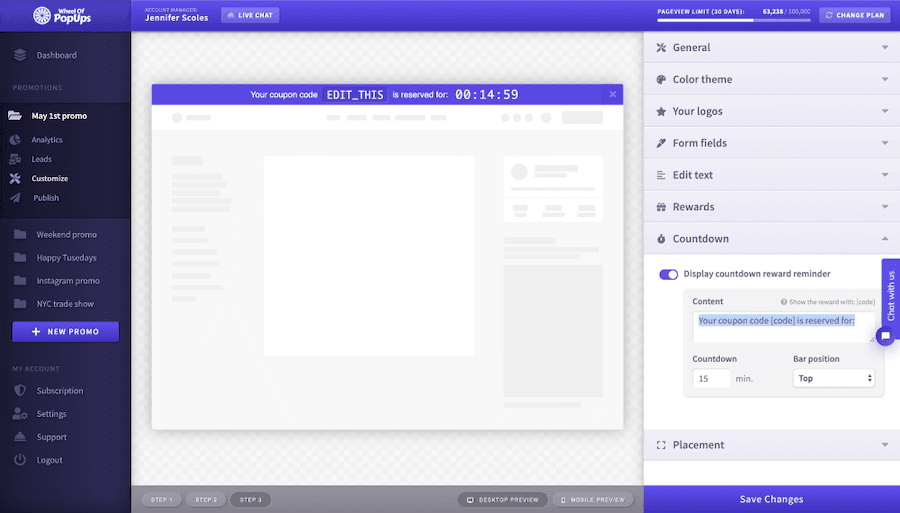The width and height of the screenshot is (900, 513).
Task: Click the Analytics pie chart icon
Action: coord(15,140)
